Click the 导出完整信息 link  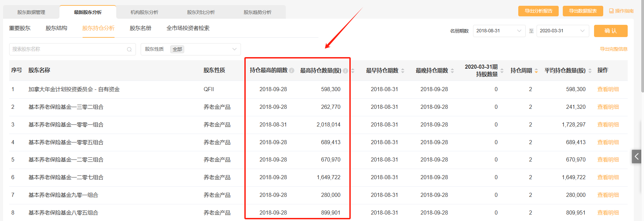coord(614,49)
